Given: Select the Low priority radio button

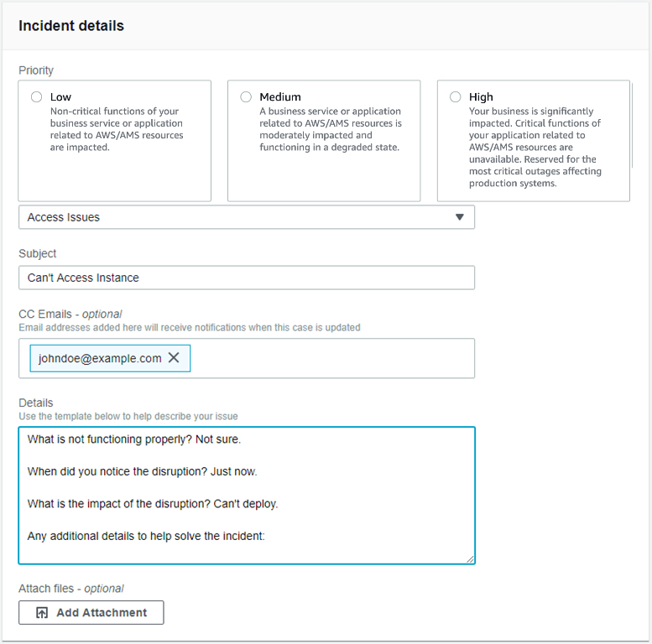Looking at the screenshot, I should point(37,97).
